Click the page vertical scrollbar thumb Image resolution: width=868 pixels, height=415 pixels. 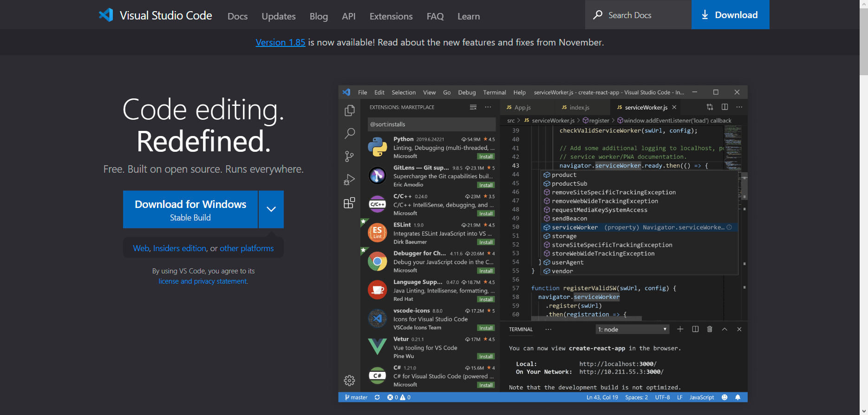[x=863, y=42]
